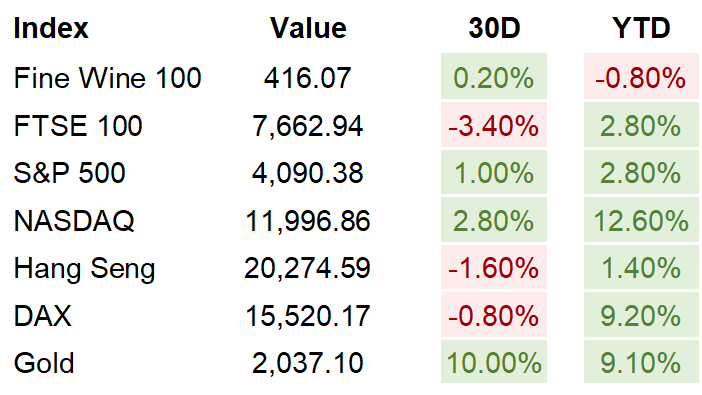Select the NASDAQ index name

74,221
